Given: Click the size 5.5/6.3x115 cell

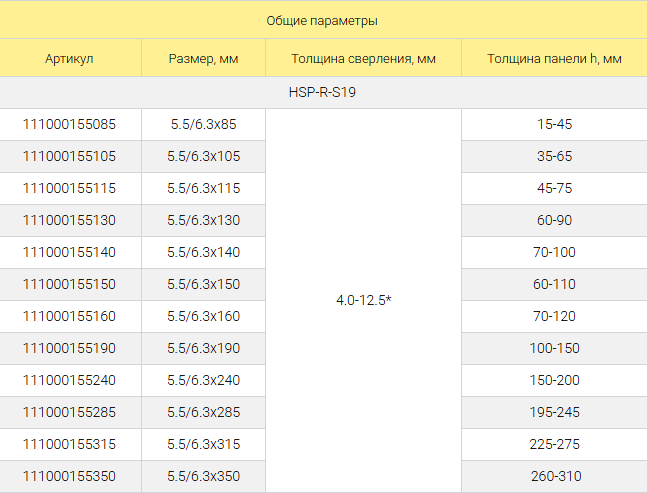Looking at the screenshot, I should pyautogui.click(x=203, y=188).
